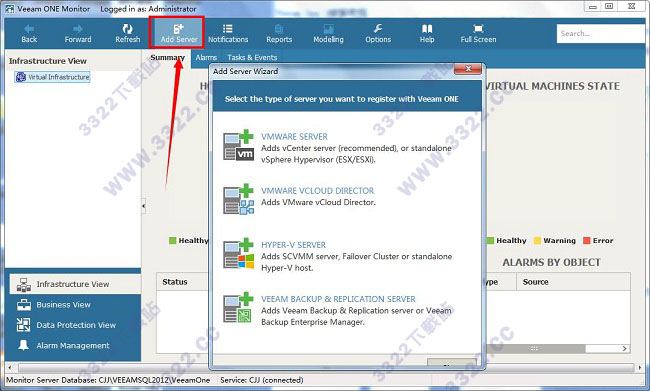Choose the VMWARE VCLOUD DIRECTOR link
This screenshot has height=391, width=650.
(317, 191)
